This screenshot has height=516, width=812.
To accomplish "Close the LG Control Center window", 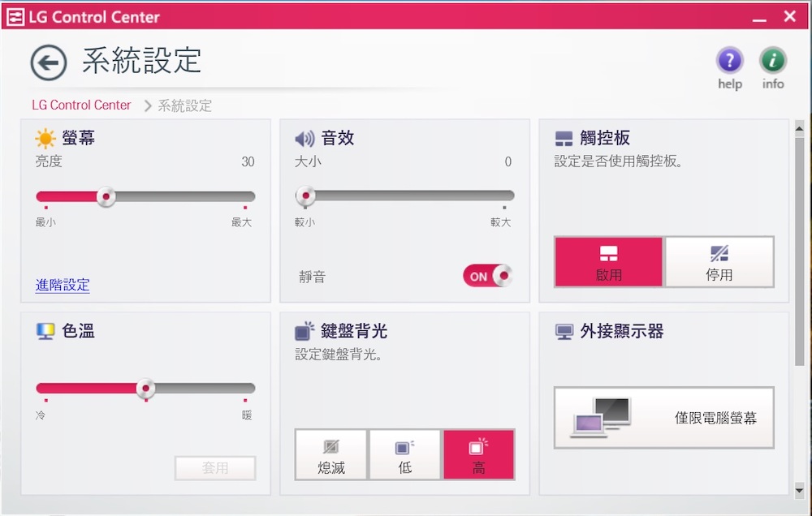I will [790, 16].
